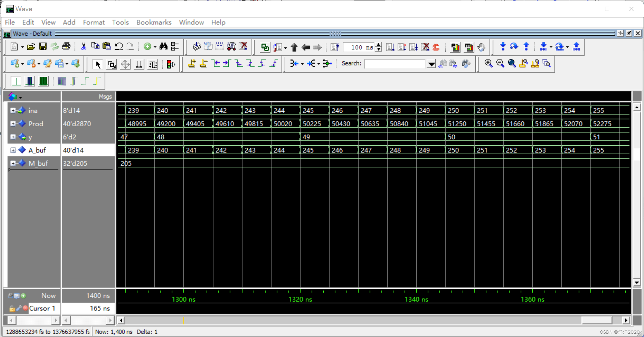Open the Bookmarks menu
The image size is (644, 337).
tap(154, 22)
